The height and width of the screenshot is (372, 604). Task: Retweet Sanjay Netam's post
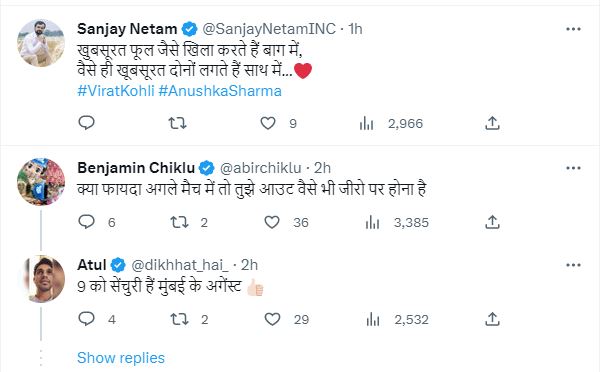(178, 123)
